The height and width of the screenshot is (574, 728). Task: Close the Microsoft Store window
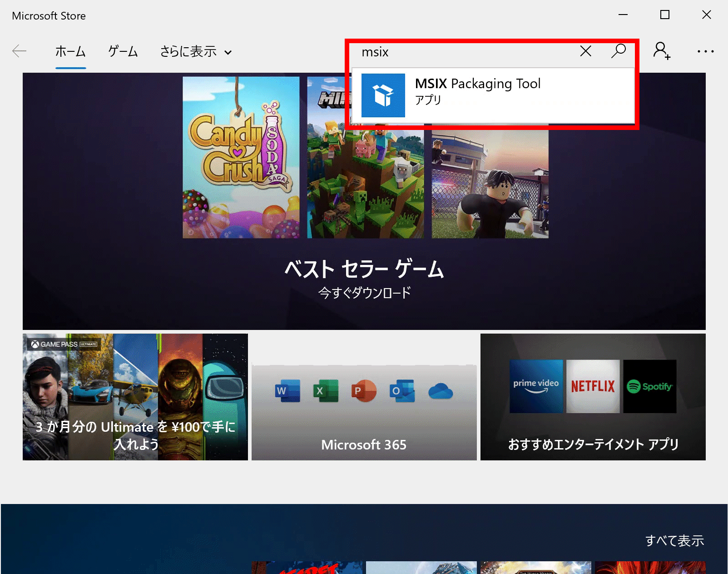(707, 15)
